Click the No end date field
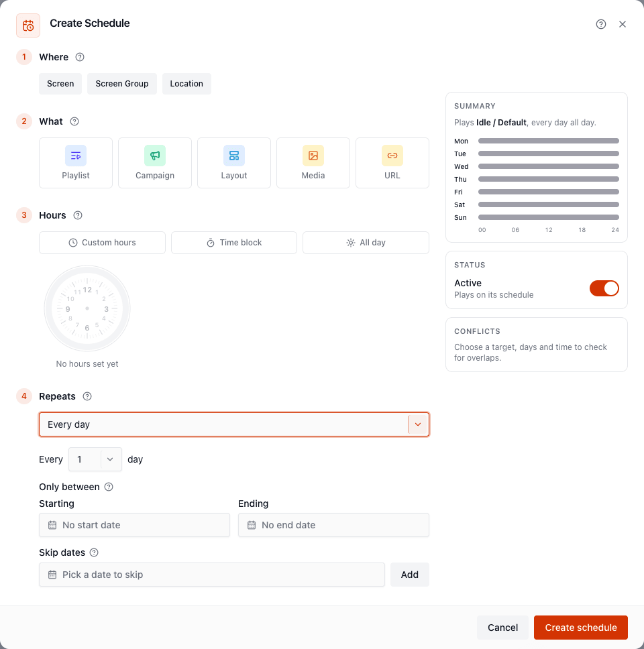Viewport: 644px width, 649px height. (x=333, y=525)
